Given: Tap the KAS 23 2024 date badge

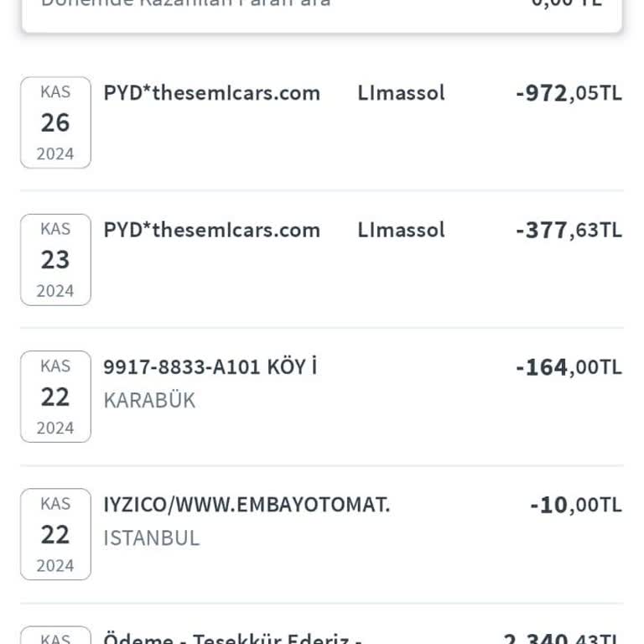Looking at the screenshot, I should click(x=55, y=260).
